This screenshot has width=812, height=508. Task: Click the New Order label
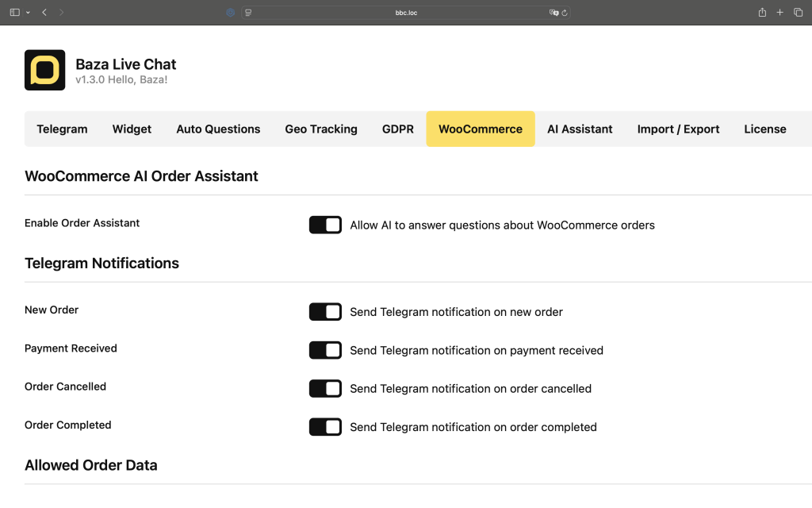click(x=52, y=310)
